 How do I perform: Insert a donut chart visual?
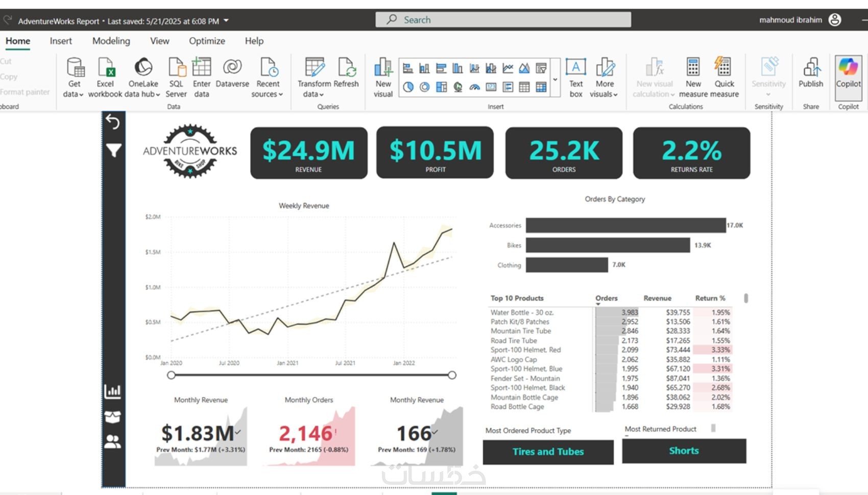pyautogui.click(x=424, y=87)
